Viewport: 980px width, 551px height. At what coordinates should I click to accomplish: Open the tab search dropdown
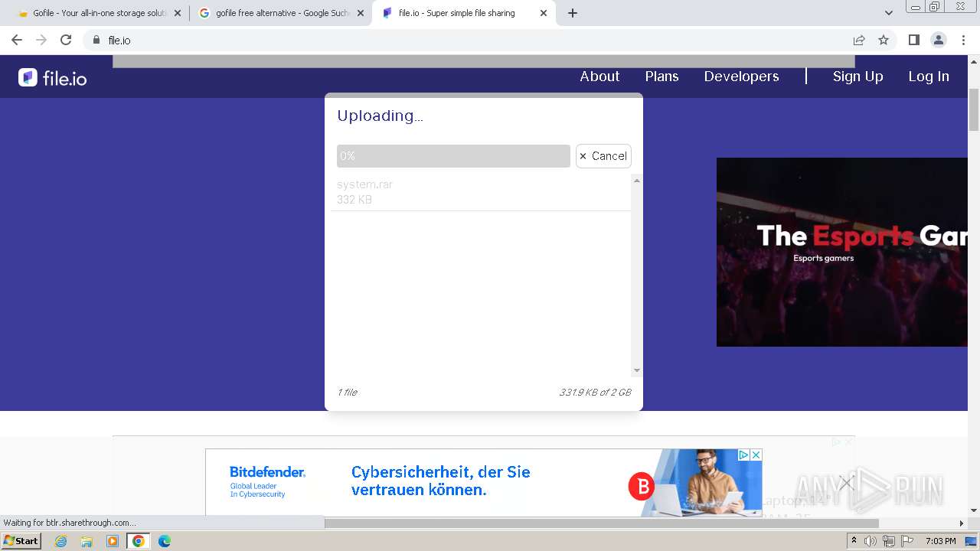[888, 13]
